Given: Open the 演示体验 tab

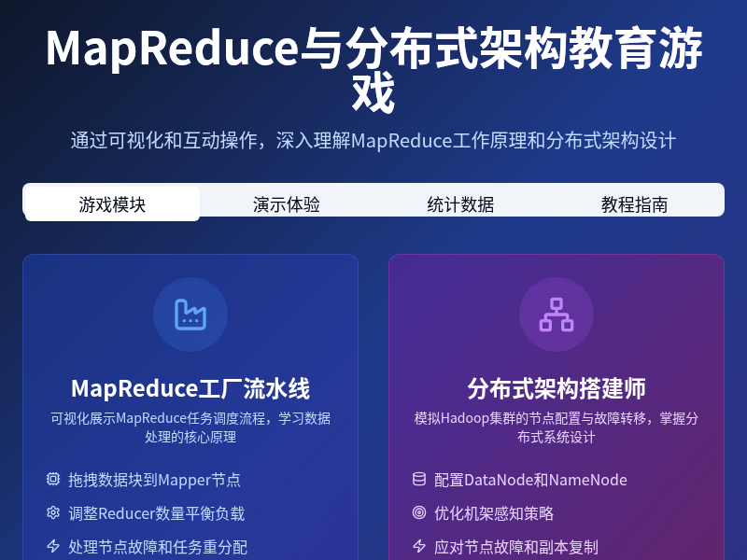Looking at the screenshot, I should click(x=287, y=203).
